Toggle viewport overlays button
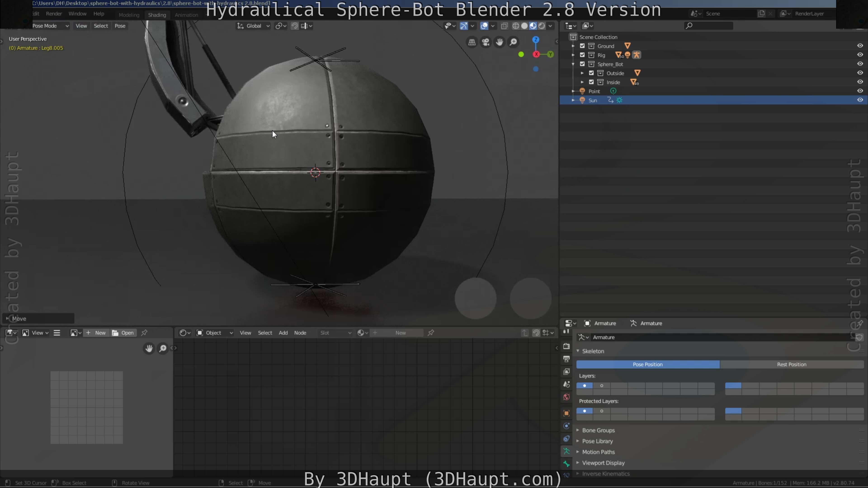868x488 pixels. coord(484,26)
